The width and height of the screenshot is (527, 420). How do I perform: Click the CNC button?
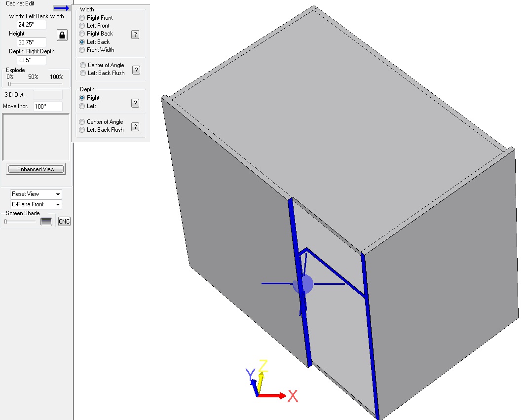point(64,222)
